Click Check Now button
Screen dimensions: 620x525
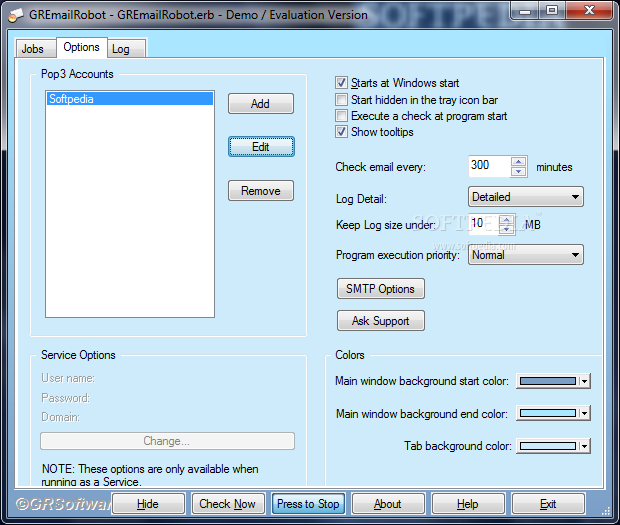click(x=228, y=504)
